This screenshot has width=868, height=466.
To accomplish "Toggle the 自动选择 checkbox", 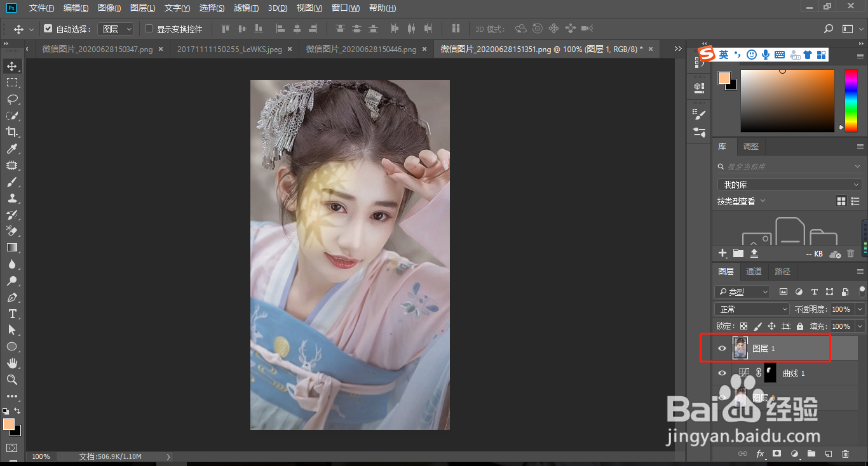I will click(x=48, y=29).
